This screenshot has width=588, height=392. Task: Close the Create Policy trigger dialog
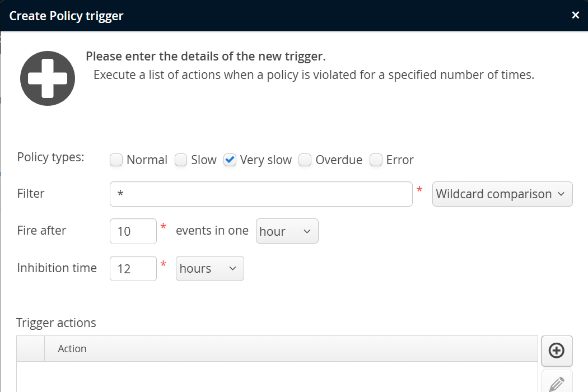tap(575, 15)
